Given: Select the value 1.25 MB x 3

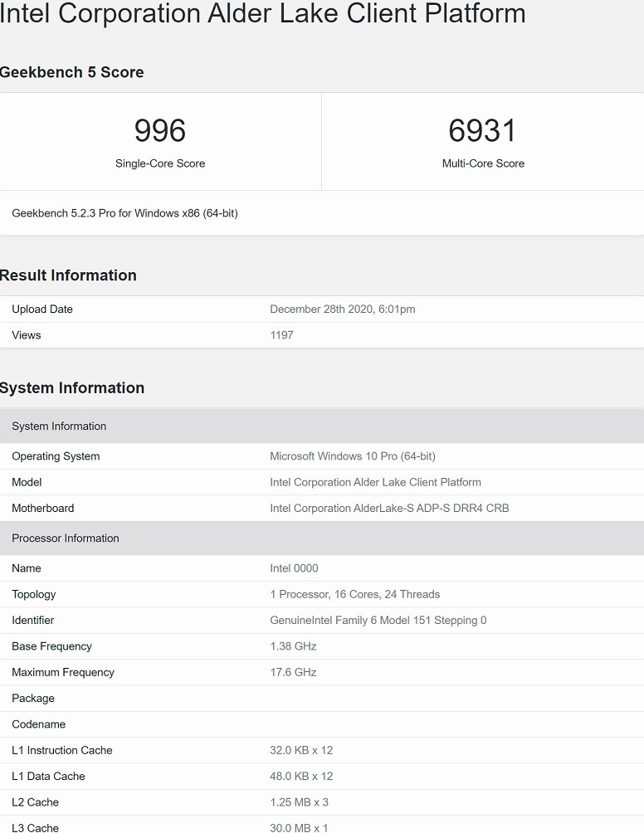Looking at the screenshot, I should tap(299, 803).
